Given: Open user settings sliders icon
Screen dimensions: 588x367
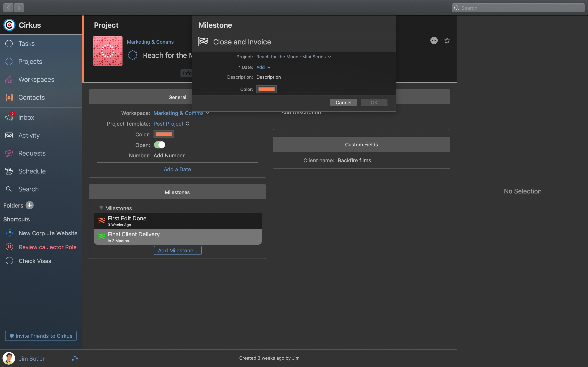Looking at the screenshot, I should (75, 358).
